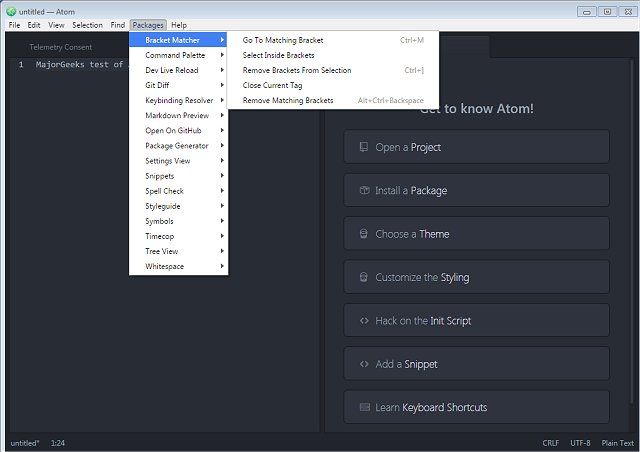The image size is (640, 452).
Task: Click the 1:24 cursor position indicator
Action: 58,443
